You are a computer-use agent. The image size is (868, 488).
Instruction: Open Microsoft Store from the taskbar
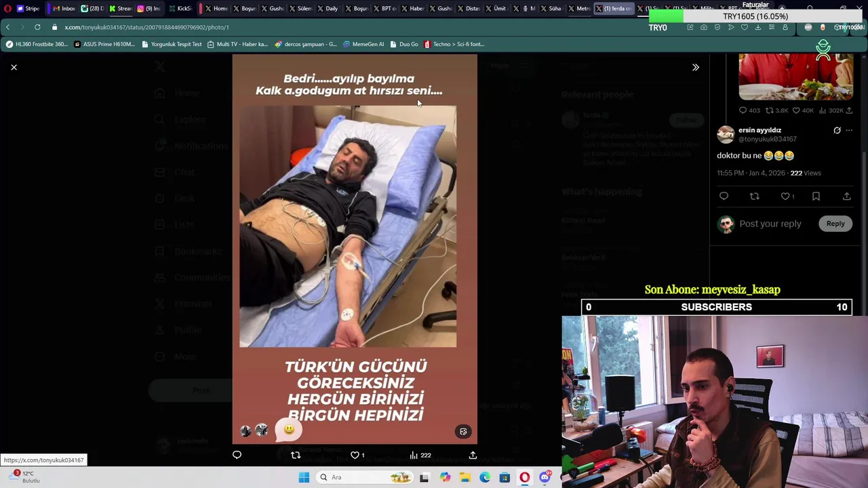pos(505,477)
